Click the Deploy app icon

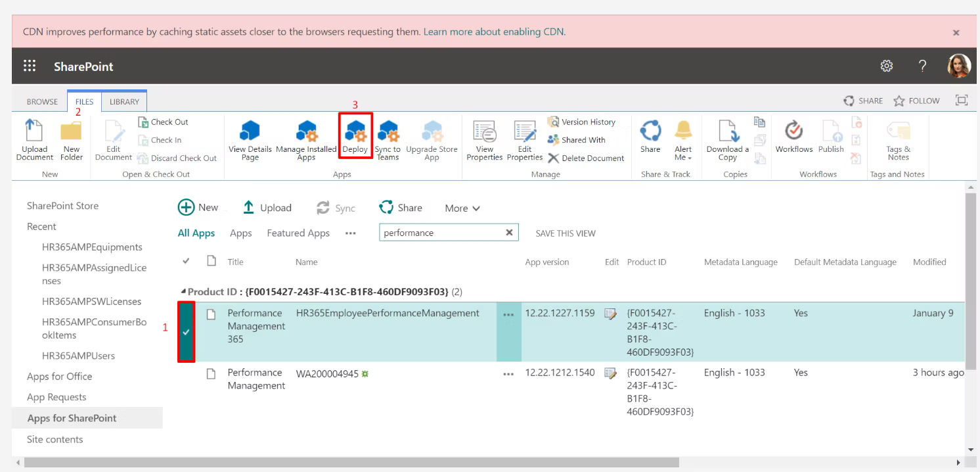355,135
